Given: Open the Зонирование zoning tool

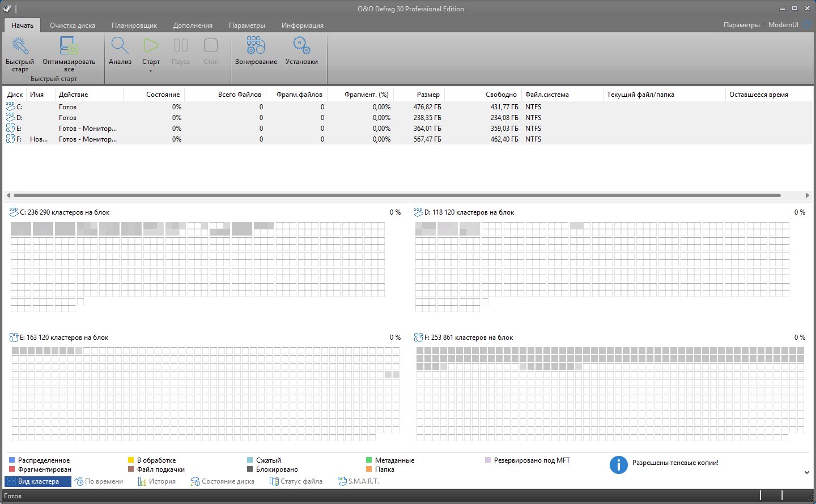Looking at the screenshot, I should [x=256, y=46].
